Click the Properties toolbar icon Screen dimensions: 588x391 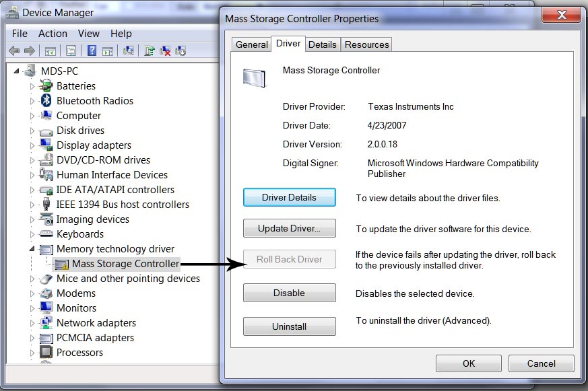coord(70,50)
